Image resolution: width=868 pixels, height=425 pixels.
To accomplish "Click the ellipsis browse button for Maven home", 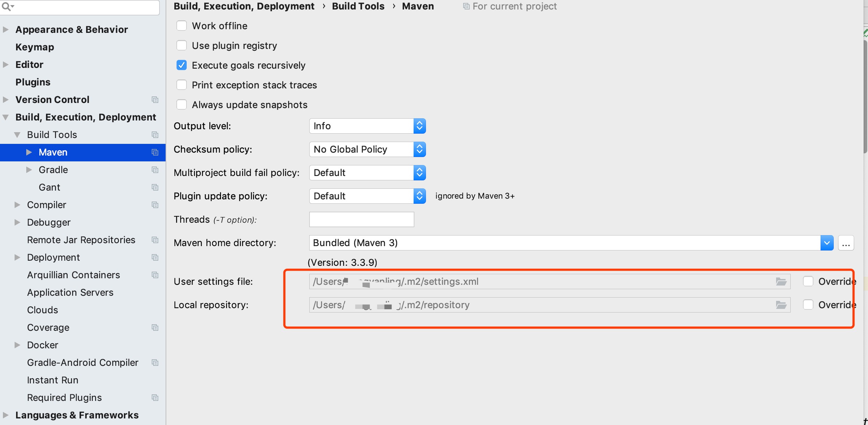I will point(846,243).
